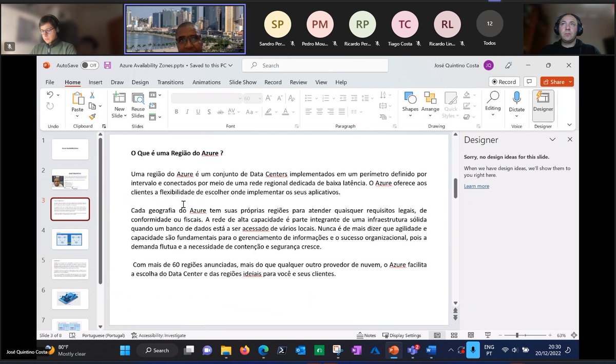Click the zoom slider handle
The height and width of the screenshot is (364, 616).
click(x=517, y=335)
